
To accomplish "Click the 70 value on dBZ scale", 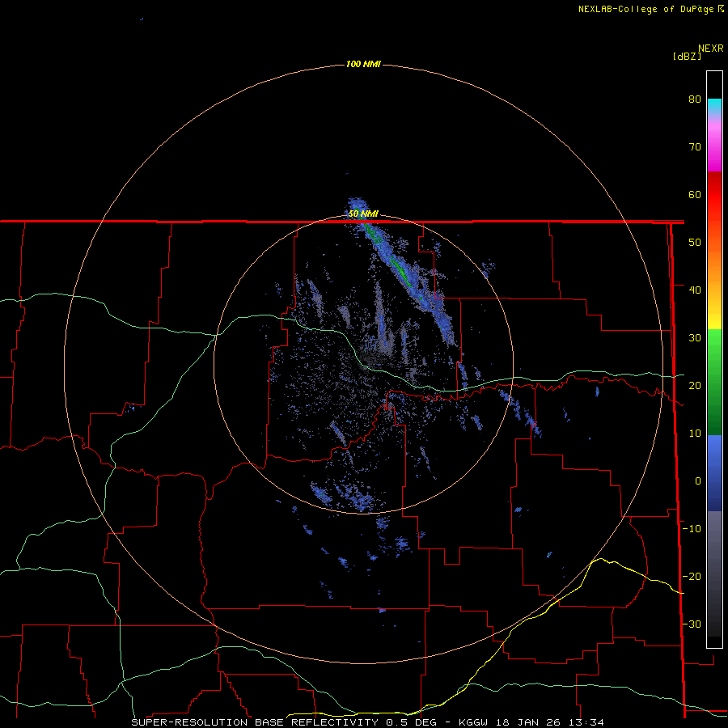I will pos(695,147).
